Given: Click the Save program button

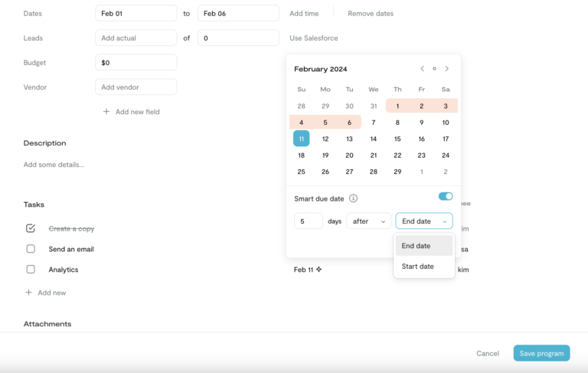Looking at the screenshot, I should pyautogui.click(x=541, y=353).
